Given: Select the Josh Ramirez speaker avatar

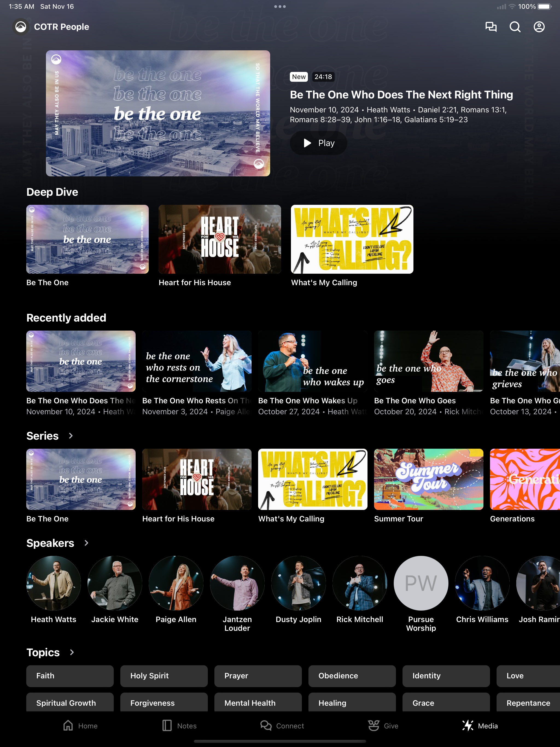Looking at the screenshot, I should pos(538,583).
